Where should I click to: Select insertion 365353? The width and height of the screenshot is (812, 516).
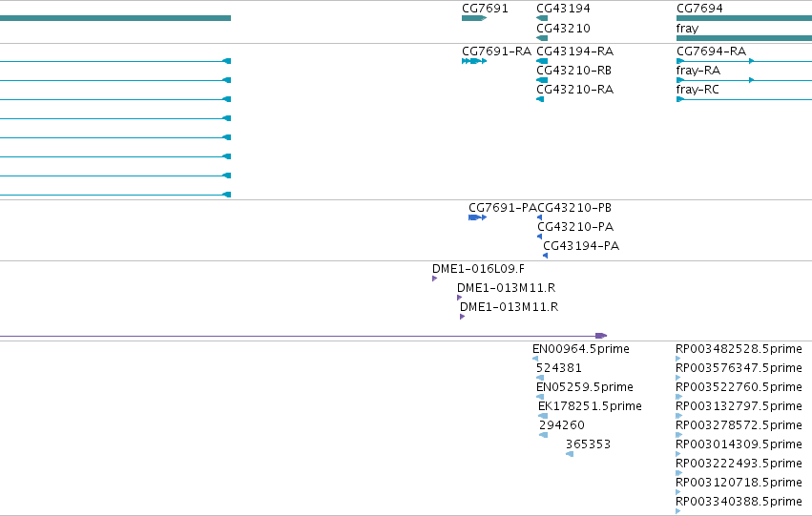pyautogui.click(x=589, y=444)
